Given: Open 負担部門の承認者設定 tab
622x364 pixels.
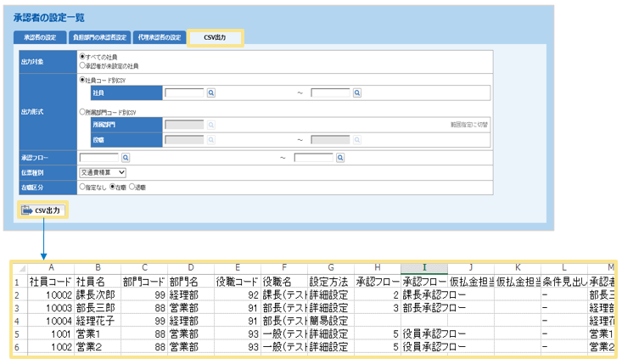Looking at the screenshot, I should tap(98, 37).
